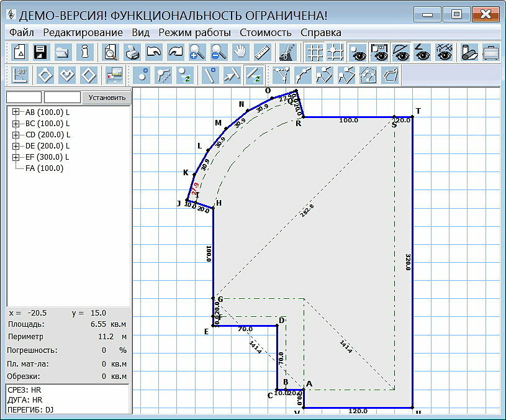Viewport: 506px width, 420px height.
Task: Open the Вид menu
Action: (141, 32)
